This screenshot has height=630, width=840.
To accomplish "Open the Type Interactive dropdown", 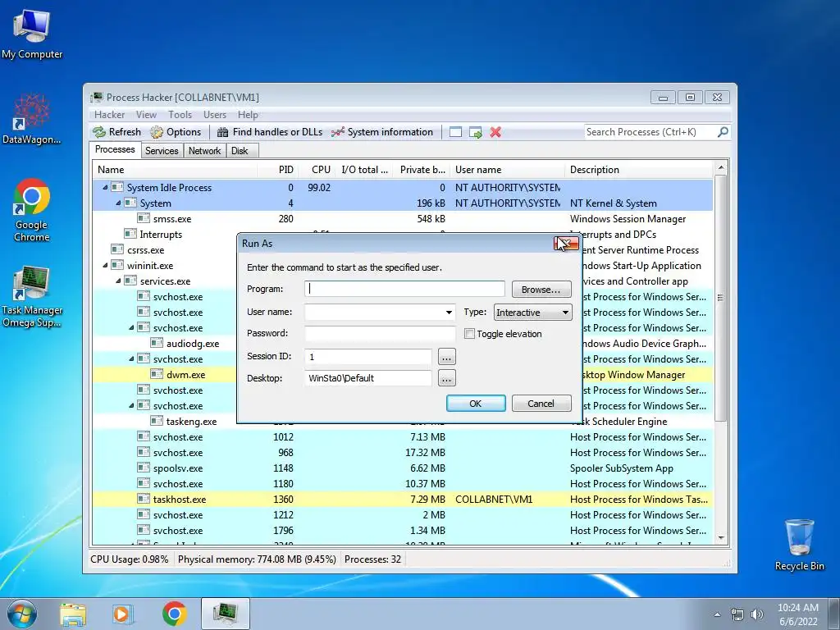I will pyautogui.click(x=533, y=313).
